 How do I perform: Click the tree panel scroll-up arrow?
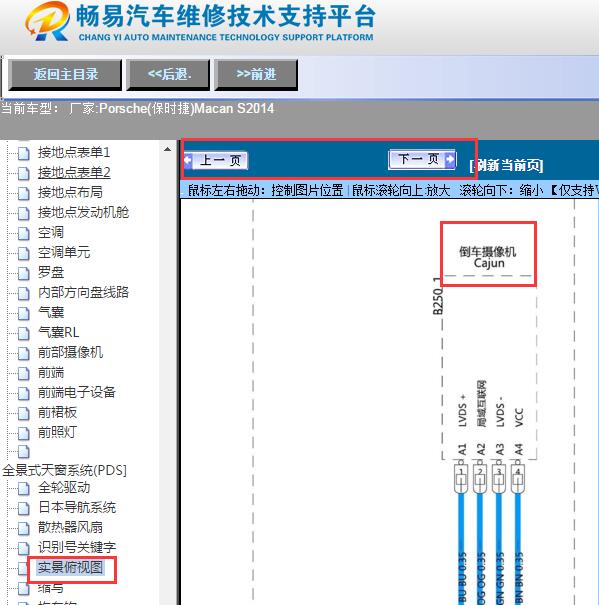[x=168, y=149]
